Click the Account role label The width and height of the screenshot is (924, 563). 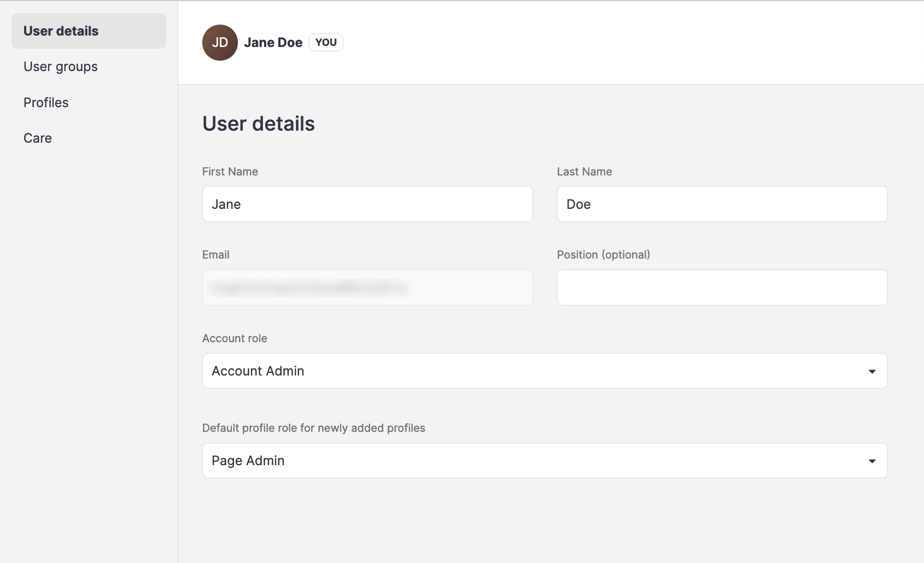235,338
